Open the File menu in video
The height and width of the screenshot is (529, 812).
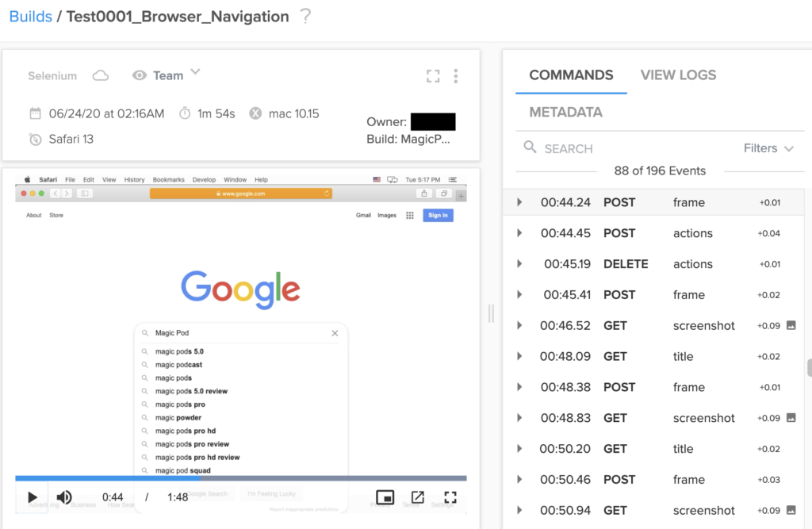click(x=70, y=180)
